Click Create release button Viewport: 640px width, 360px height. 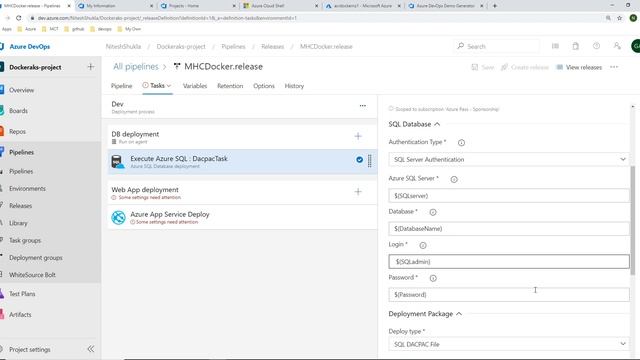click(524, 67)
